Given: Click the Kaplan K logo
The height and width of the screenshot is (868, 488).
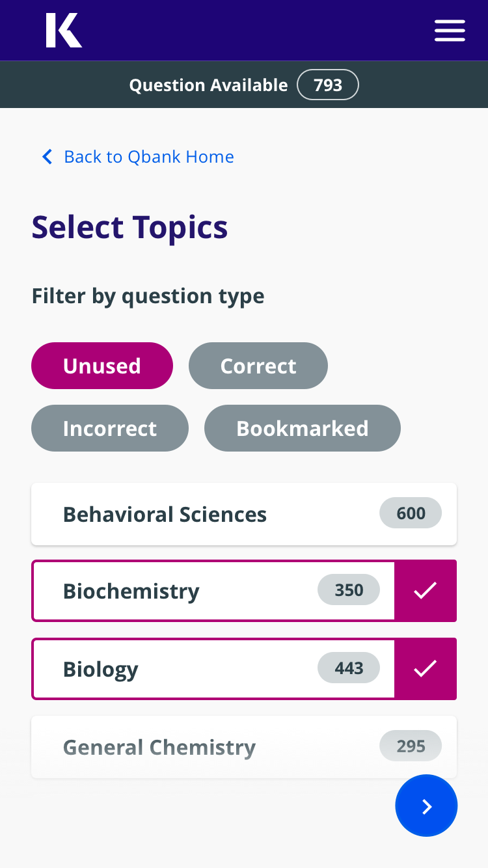Looking at the screenshot, I should pyautogui.click(x=64, y=31).
